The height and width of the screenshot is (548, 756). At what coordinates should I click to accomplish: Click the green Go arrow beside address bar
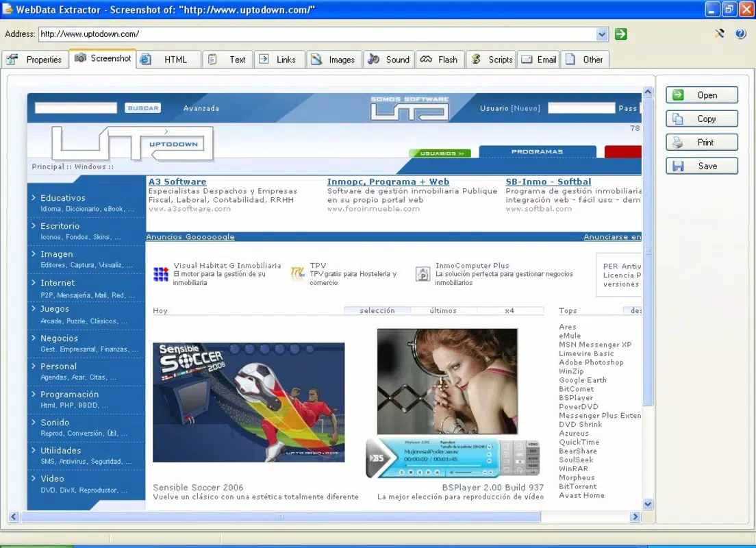pos(620,34)
